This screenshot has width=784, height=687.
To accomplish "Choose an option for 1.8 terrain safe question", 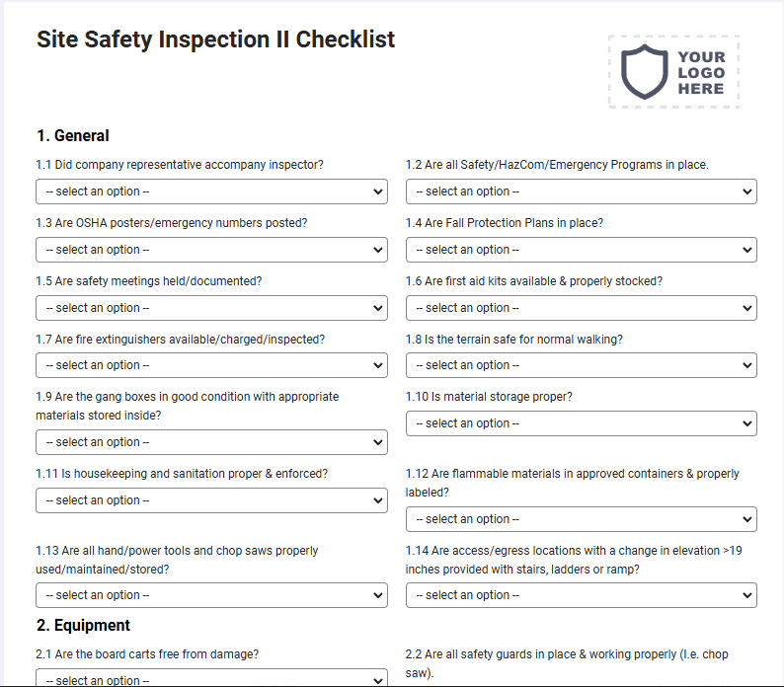I will [581, 365].
